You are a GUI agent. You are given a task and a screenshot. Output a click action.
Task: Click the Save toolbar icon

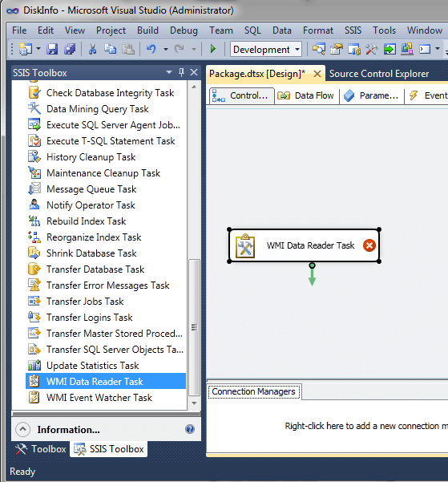coord(52,49)
